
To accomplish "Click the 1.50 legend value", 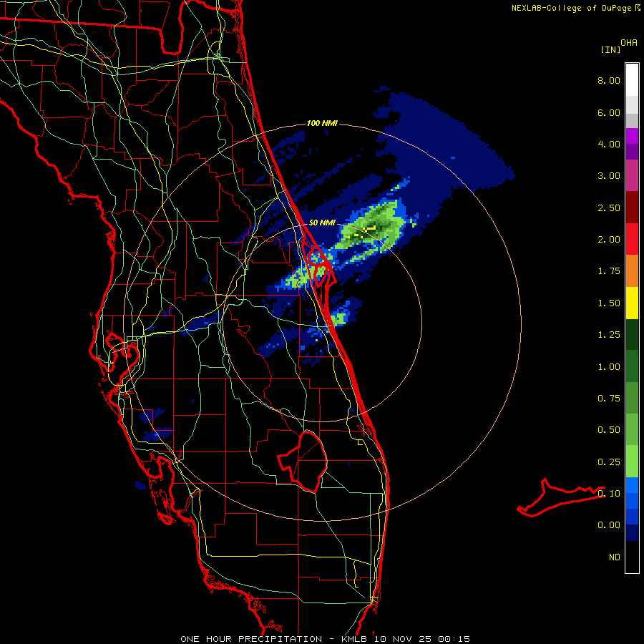I will point(609,303).
